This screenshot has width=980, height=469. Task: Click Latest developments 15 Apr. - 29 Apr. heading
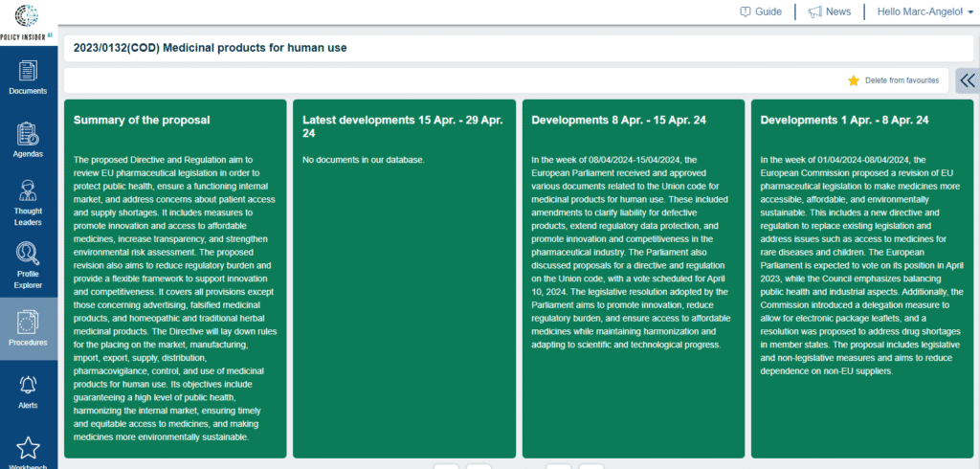pyautogui.click(x=403, y=127)
